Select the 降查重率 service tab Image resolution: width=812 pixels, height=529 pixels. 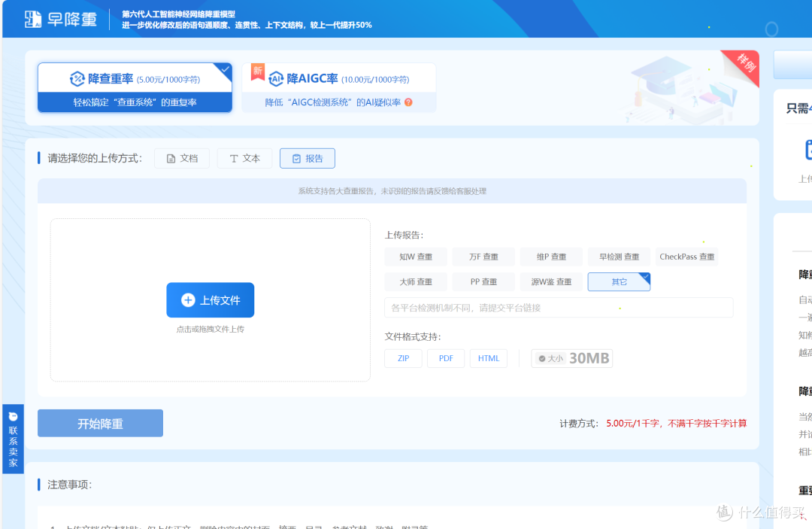click(135, 87)
